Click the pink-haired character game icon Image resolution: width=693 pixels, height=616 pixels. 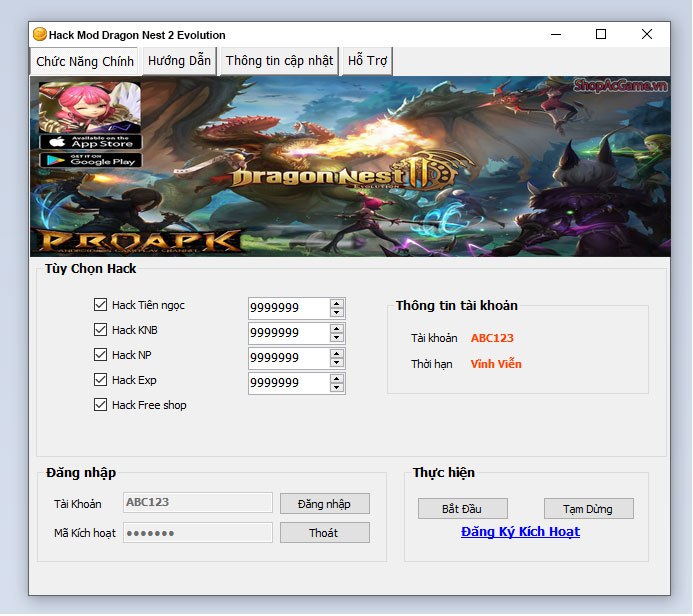(90, 107)
